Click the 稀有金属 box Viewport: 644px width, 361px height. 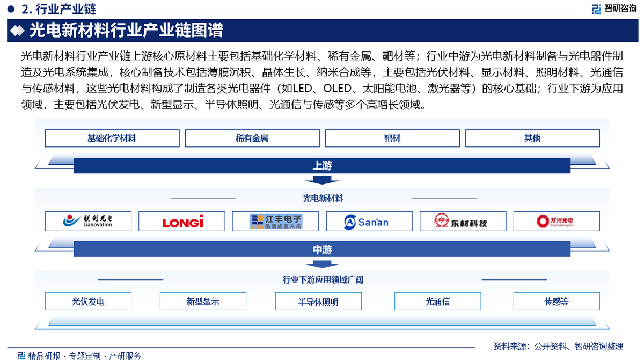tap(252, 138)
